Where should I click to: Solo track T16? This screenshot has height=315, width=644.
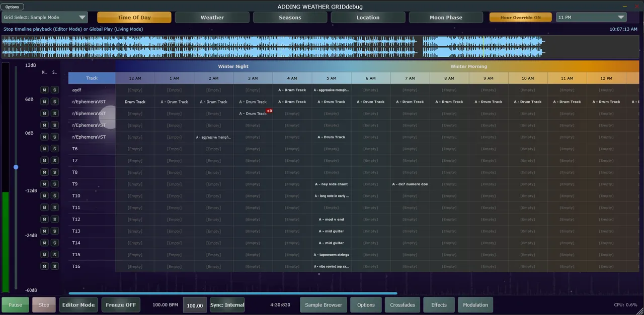[x=54, y=266]
